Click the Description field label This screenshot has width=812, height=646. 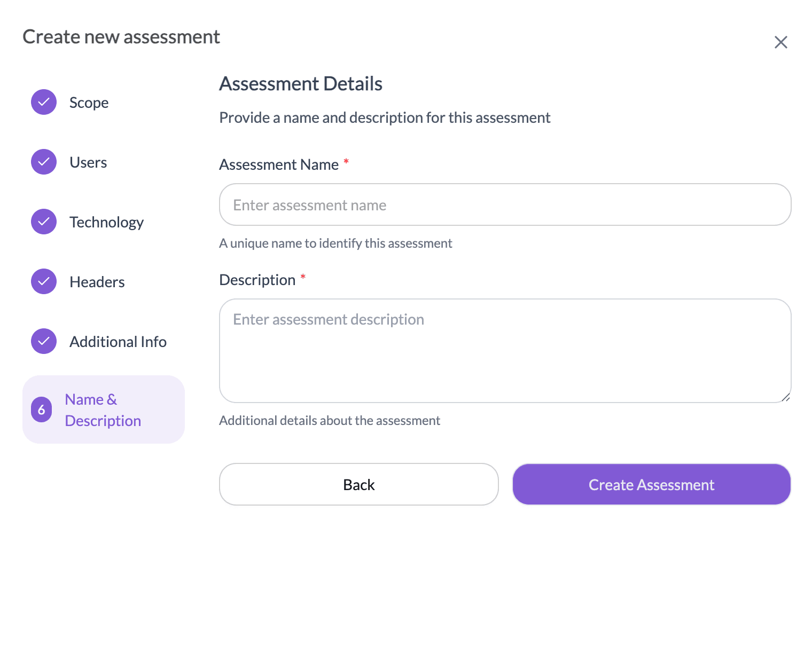click(257, 280)
